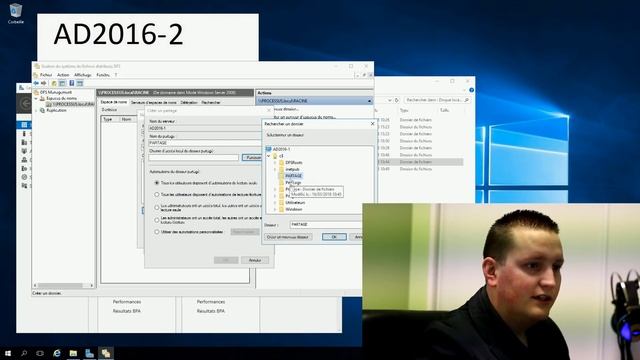Image resolution: width=640 pixels, height=360 pixels.
Task: Confirm folder selection with OK button
Action: tap(334, 237)
